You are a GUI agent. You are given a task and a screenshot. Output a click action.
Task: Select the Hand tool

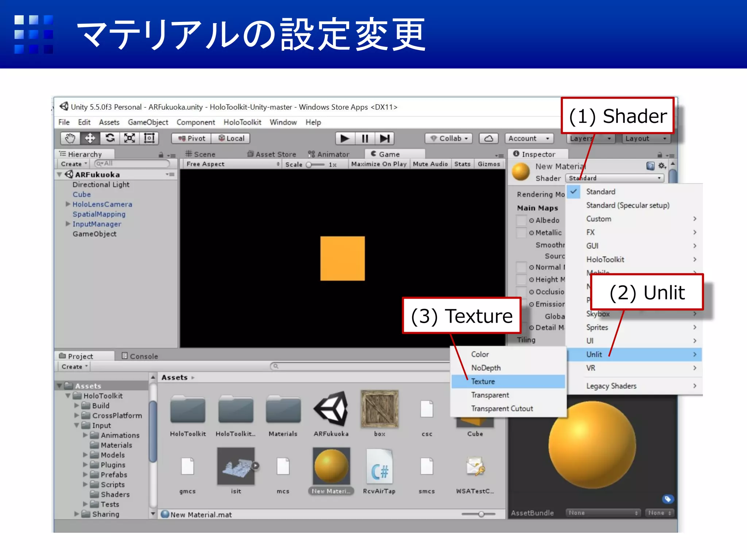70,139
